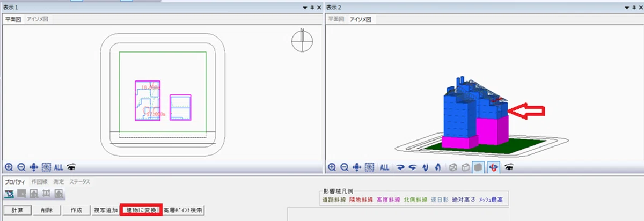Open the 表示1 panel dropdown arrow

tap(305, 7)
